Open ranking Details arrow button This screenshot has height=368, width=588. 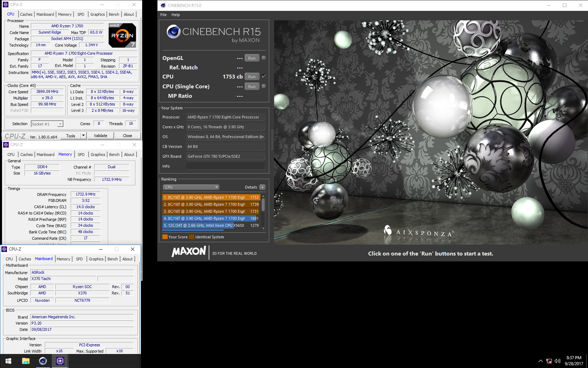[x=262, y=187]
